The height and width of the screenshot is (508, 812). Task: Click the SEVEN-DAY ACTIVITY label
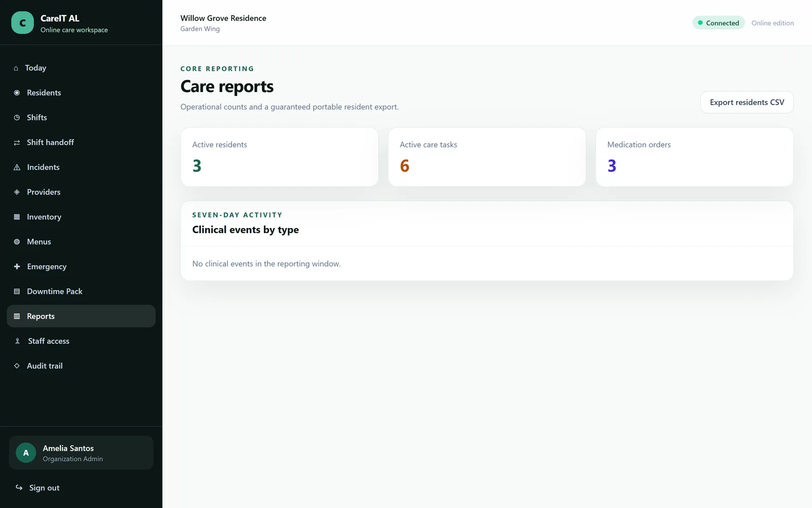(237, 215)
